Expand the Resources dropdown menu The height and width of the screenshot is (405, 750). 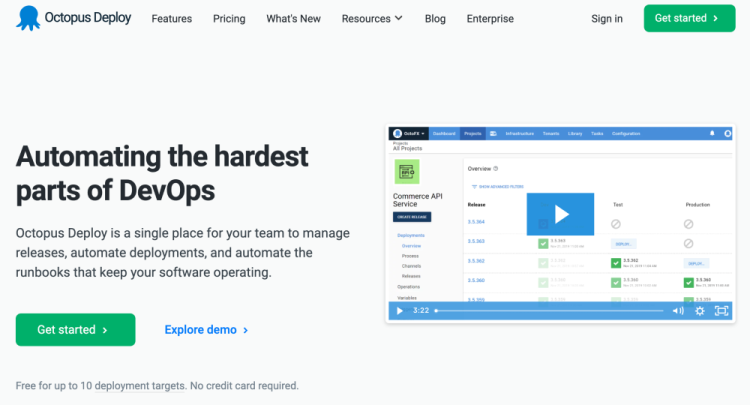(x=372, y=19)
